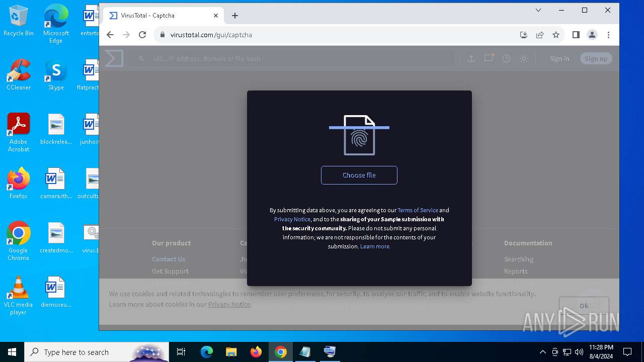Launch CCleaner from the desktop
Viewport: 644px width, 362px height.
pyautogui.click(x=19, y=75)
